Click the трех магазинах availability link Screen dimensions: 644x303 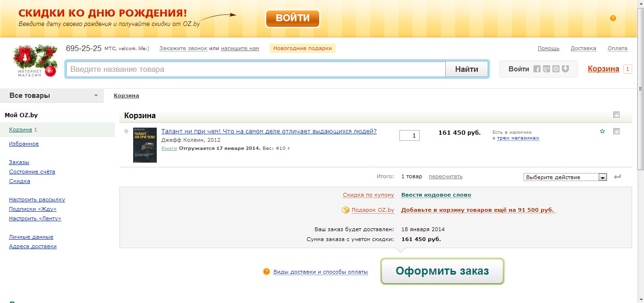tap(518, 138)
